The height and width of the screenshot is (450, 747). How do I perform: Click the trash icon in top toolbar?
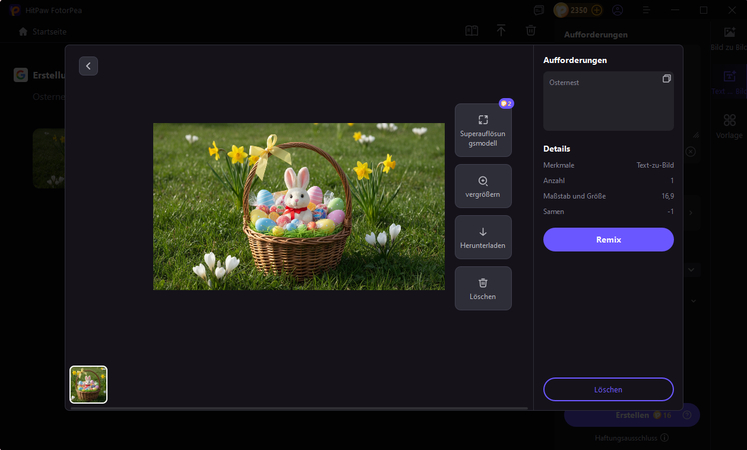531,31
